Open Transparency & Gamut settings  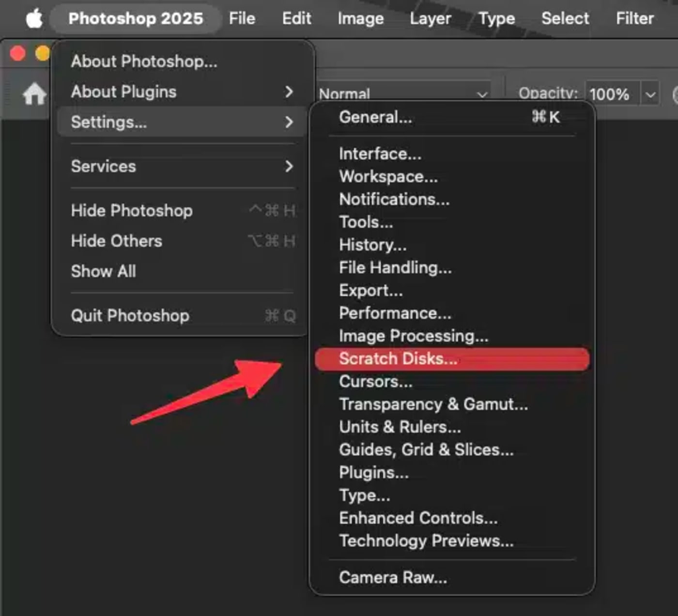click(433, 404)
